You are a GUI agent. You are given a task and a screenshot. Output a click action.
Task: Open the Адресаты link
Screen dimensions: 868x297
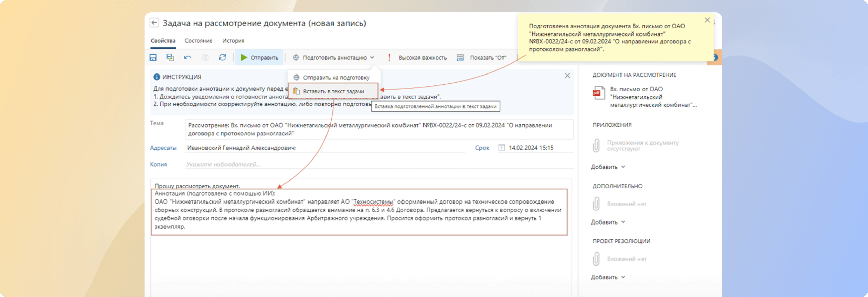pyautogui.click(x=163, y=148)
